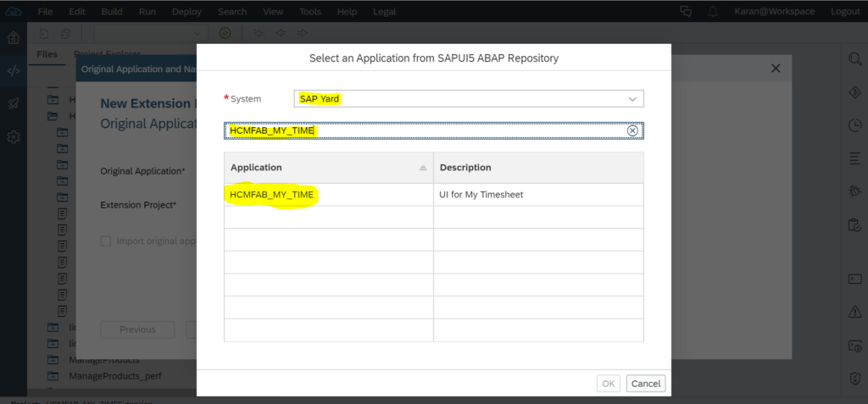Click the application name search input field
The image size is (868, 404).
tap(434, 130)
